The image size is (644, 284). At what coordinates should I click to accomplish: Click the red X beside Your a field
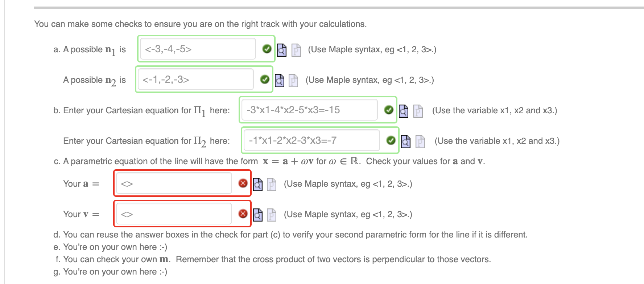(x=243, y=183)
